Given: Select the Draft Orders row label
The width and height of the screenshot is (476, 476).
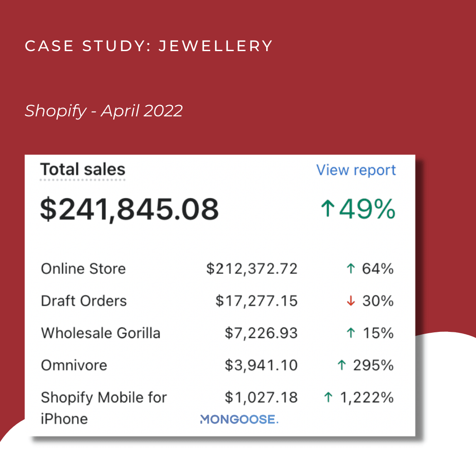Looking at the screenshot, I should coord(84,301).
